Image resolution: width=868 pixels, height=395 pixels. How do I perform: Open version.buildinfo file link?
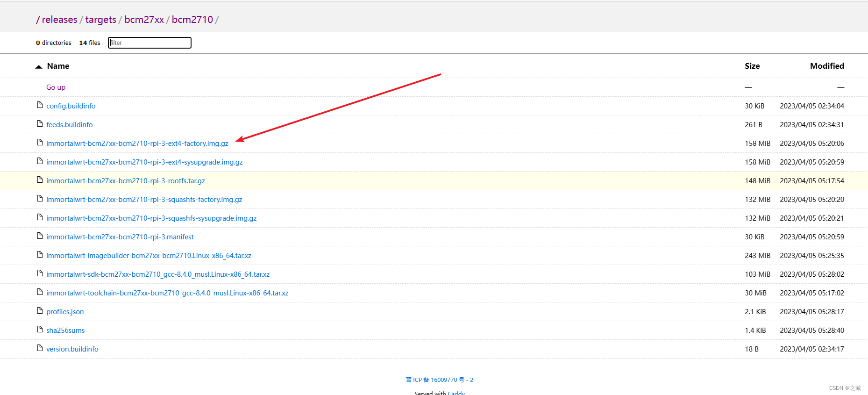click(72, 349)
